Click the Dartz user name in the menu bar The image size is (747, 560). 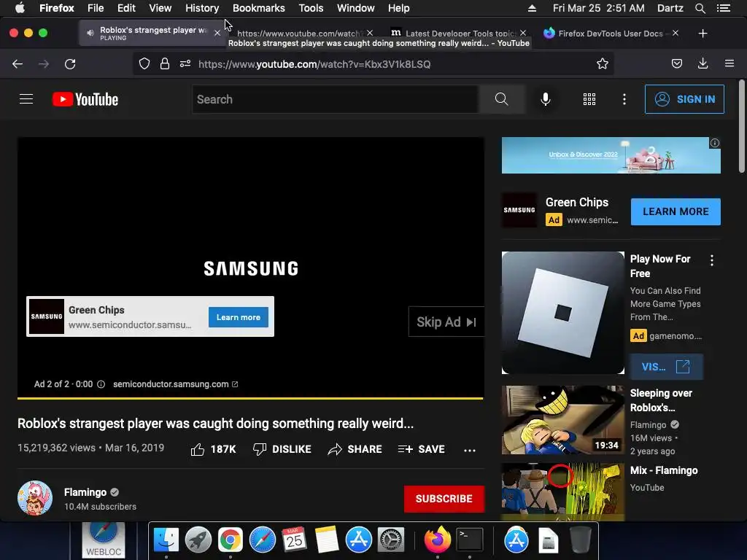[x=670, y=8]
